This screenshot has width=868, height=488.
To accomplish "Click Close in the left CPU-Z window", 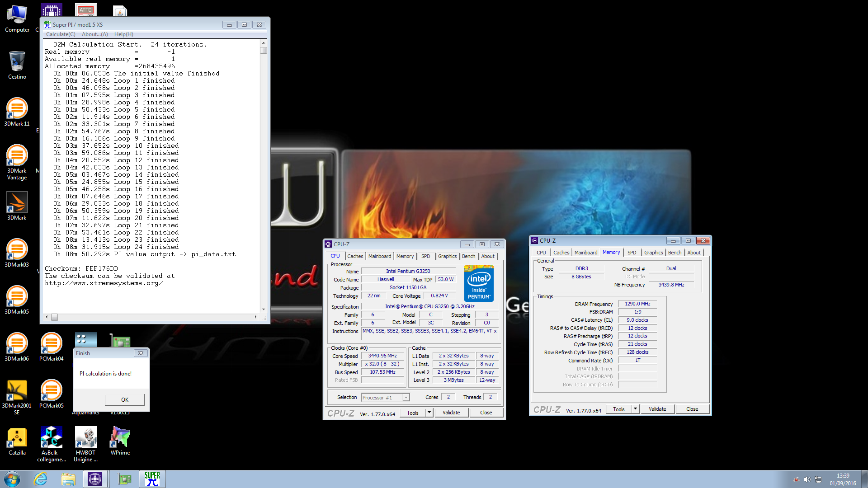I will tap(486, 413).
